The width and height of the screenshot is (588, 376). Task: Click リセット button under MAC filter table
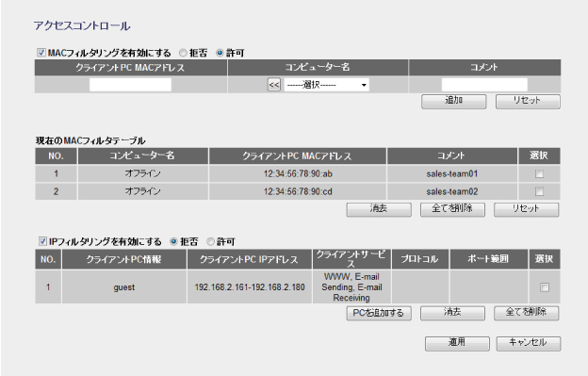click(x=526, y=209)
